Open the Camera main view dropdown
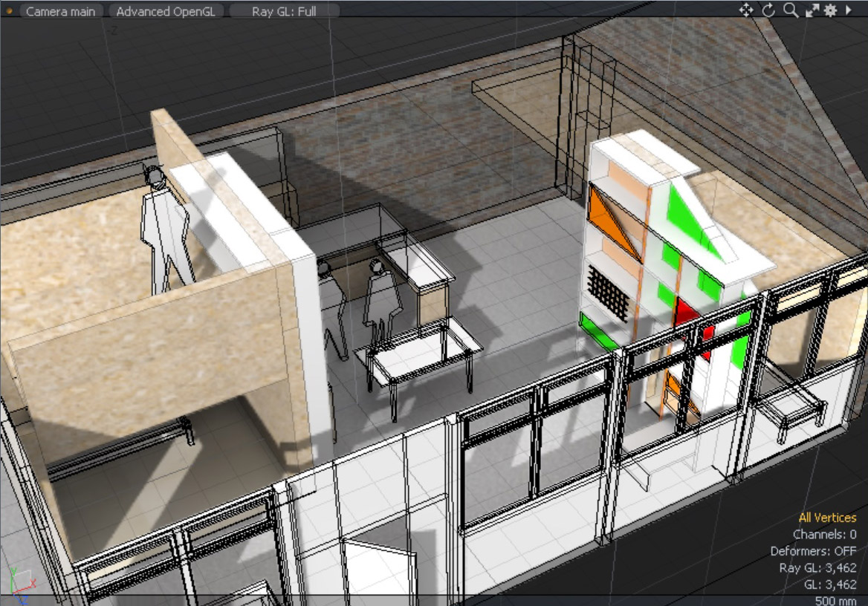This screenshot has width=868, height=606. [60, 11]
